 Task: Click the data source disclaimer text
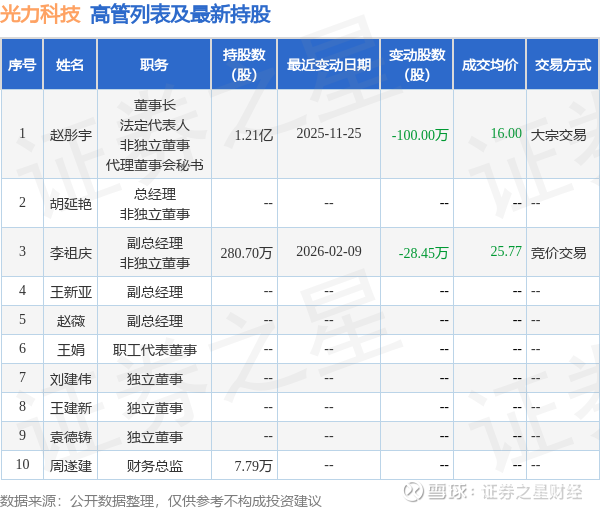[x=161, y=501]
